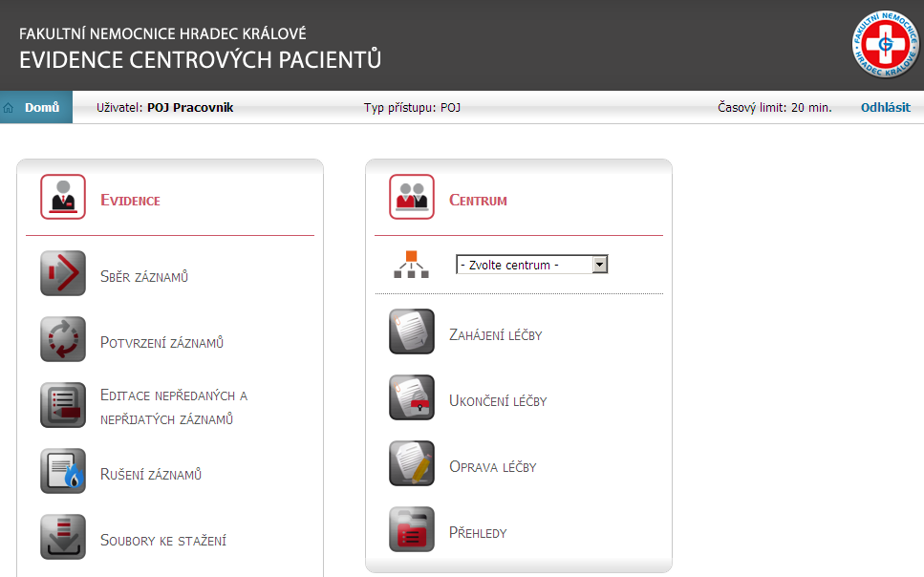The image size is (924, 577).
Task: Open Soubory ke stažení link
Action: coord(163,541)
